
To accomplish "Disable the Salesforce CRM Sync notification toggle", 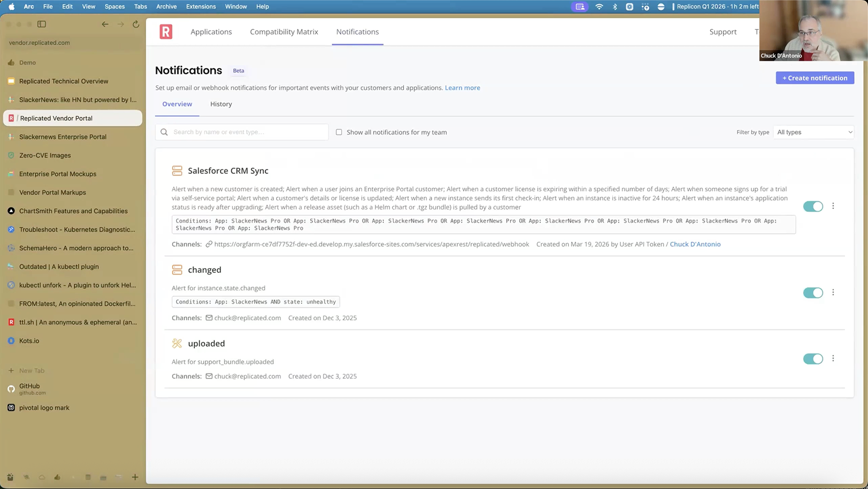I will [x=813, y=206].
